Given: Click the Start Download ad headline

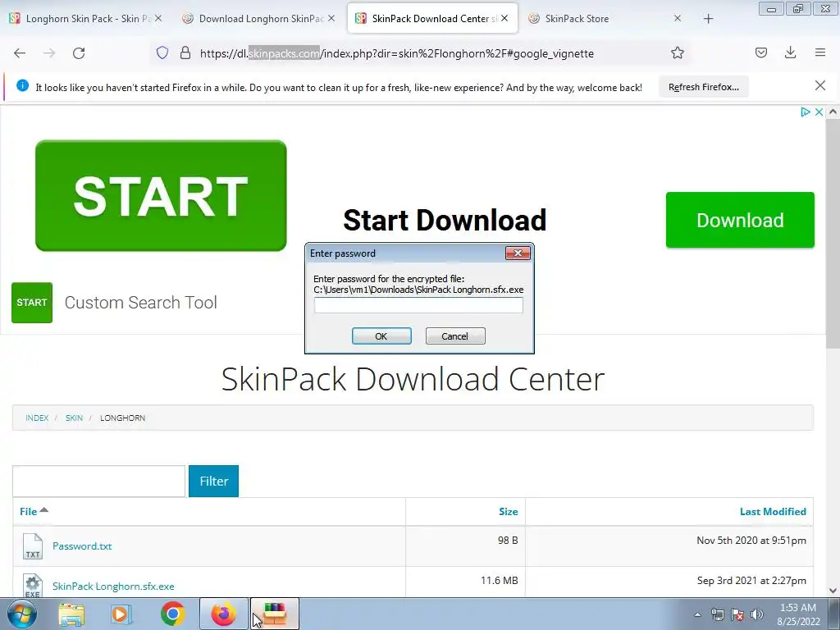Looking at the screenshot, I should [x=445, y=220].
